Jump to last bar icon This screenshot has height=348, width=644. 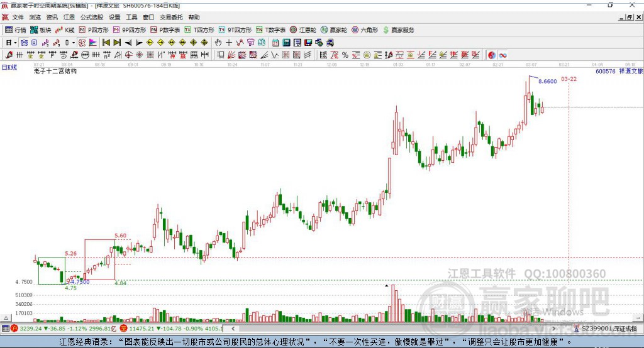pos(117,43)
